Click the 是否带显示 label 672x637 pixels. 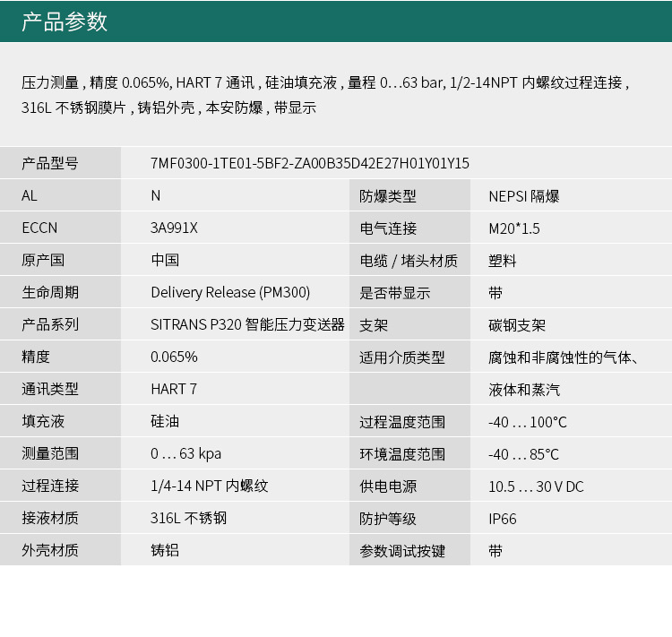(x=395, y=293)
